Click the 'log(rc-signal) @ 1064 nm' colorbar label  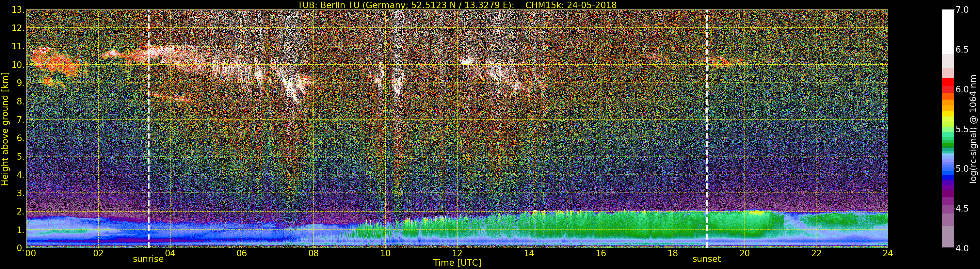point(974,129)
